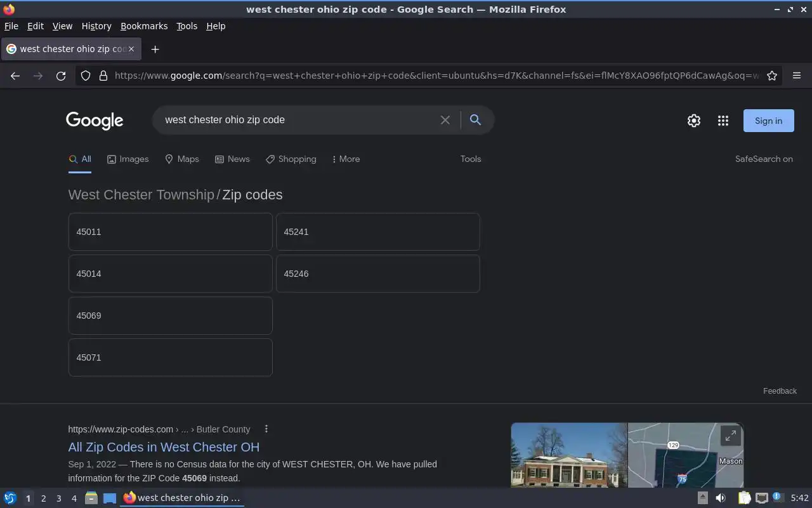Screen dimensions: 812x508
Task: Click the zip-codes.com URL breadcrumb
Action: 159,429
